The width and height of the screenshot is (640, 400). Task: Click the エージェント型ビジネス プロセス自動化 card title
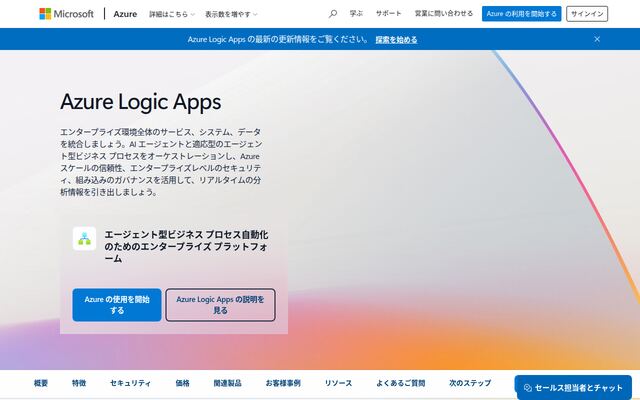click(x=186, y=247)
